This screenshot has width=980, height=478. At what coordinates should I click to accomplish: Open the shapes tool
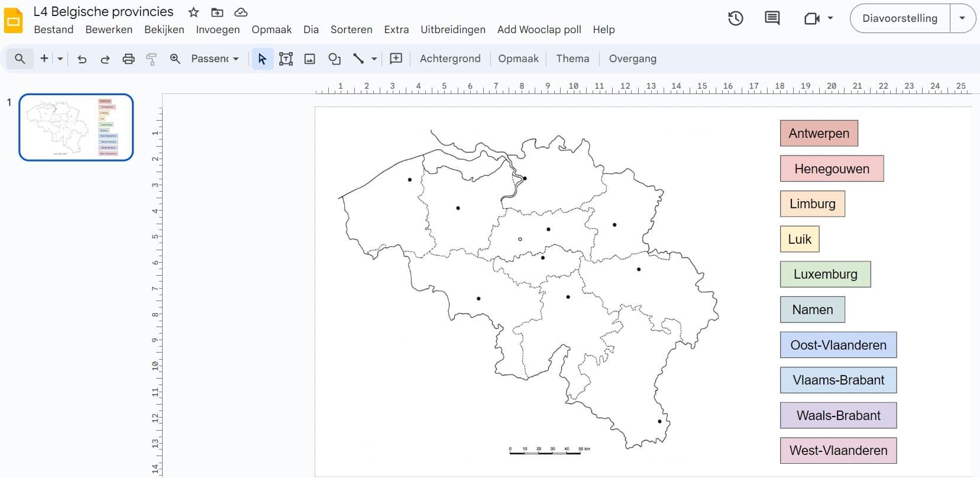pyautogui.click(x=334, y=59)
